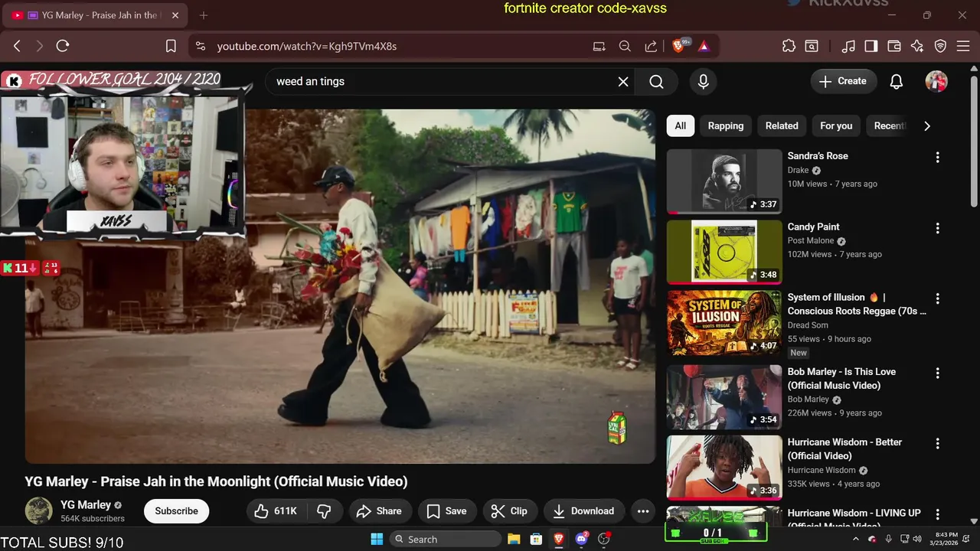The image size is (980, 551).
Task: Open YouTube notifications bell
Action: [x=897, y=81]
